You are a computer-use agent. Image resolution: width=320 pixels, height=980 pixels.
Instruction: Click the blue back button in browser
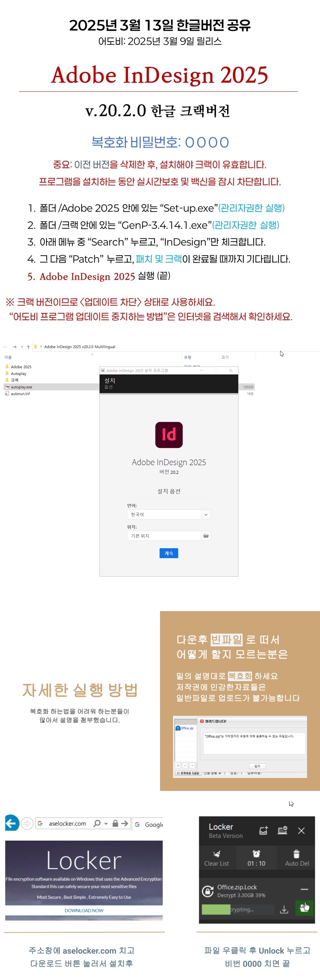coord(12,823)
